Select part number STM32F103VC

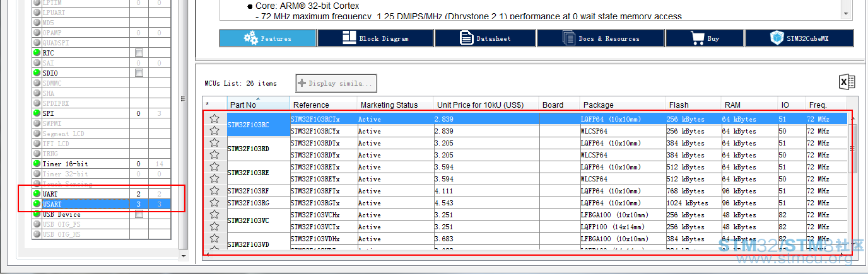[x=258, y=220]
